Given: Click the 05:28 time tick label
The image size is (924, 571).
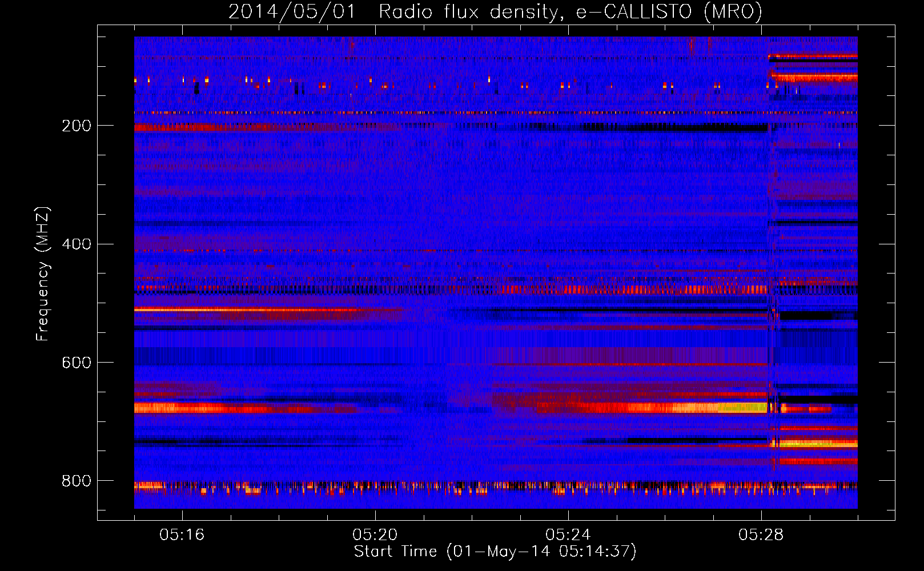Looking at the screenshot, I should click(x=761, y=535).
